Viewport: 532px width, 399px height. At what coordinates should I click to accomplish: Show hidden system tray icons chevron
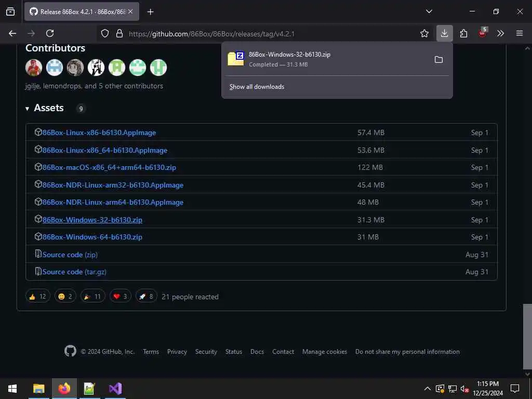click(428, 389)
